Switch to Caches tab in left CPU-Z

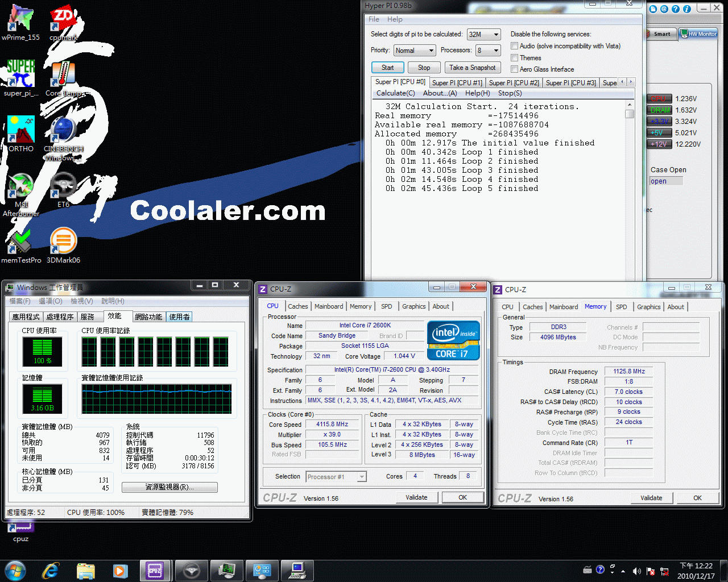297,306
